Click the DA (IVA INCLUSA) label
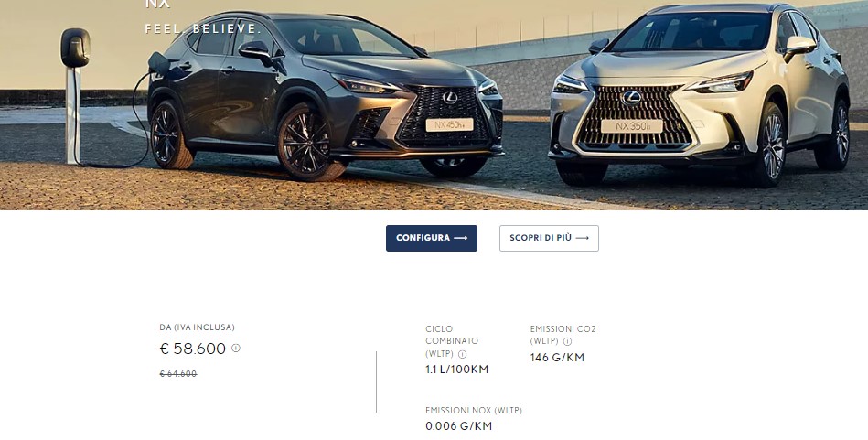This screenshot has height=440, width=868. coord(197,327)
